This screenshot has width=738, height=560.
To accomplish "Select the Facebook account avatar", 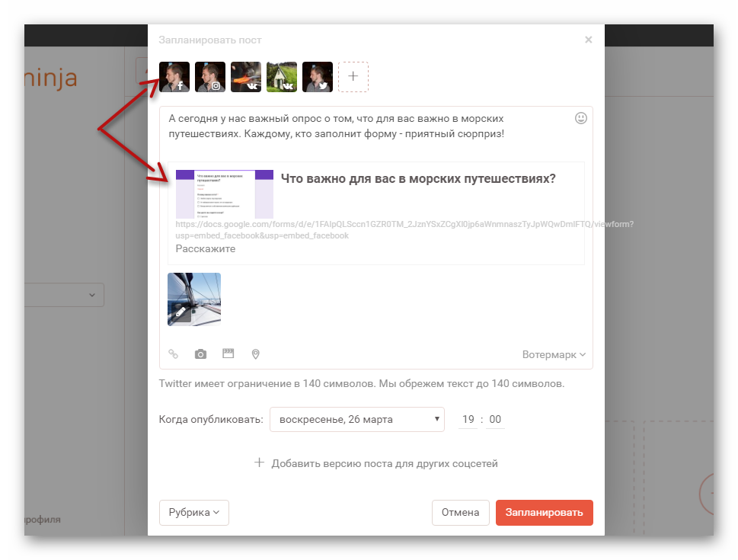I will tap(174, 77).
